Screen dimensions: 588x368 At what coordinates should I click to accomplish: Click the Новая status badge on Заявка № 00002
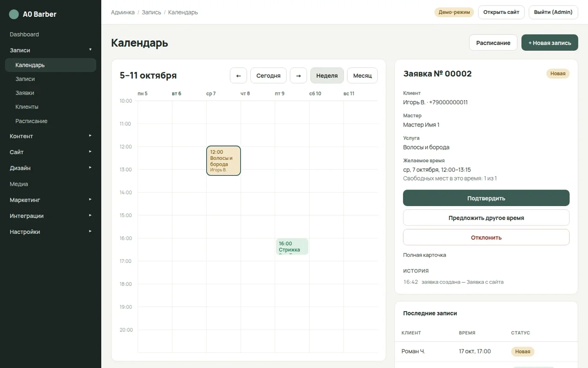point(558,74)
